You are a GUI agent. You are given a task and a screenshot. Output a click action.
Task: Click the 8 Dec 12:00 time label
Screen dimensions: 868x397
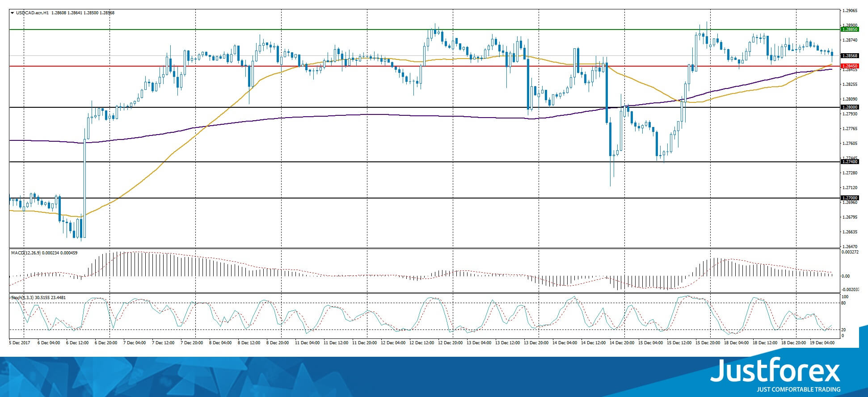click(249, 343)
